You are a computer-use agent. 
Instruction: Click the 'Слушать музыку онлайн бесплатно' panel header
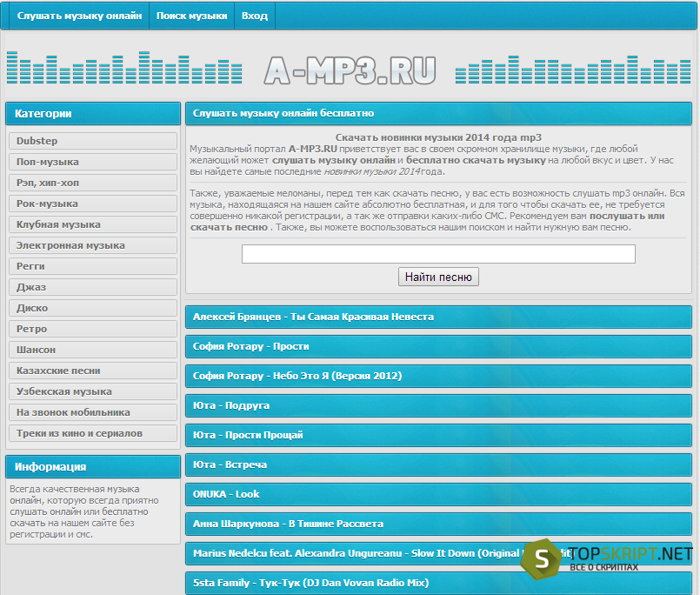click(438, 113)
